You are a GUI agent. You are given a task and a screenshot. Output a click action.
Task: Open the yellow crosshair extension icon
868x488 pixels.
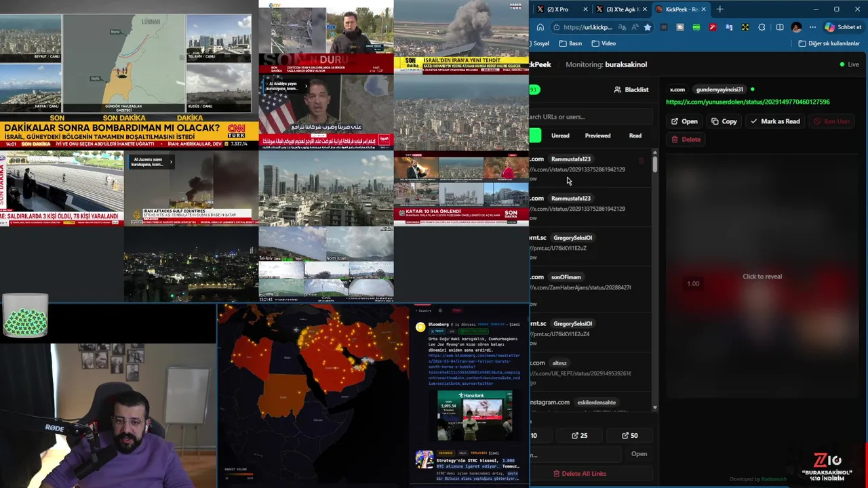[x=745, y=27]
